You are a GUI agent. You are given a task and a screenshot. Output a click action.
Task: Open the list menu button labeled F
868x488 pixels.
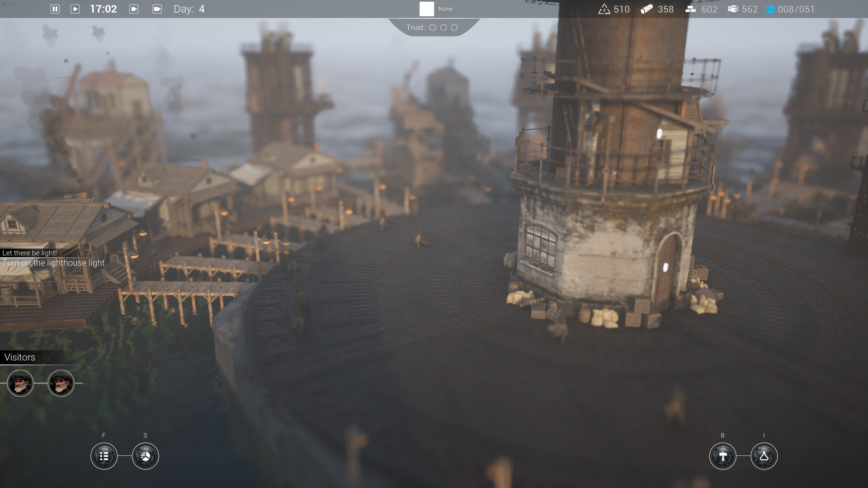click(104, 456)
